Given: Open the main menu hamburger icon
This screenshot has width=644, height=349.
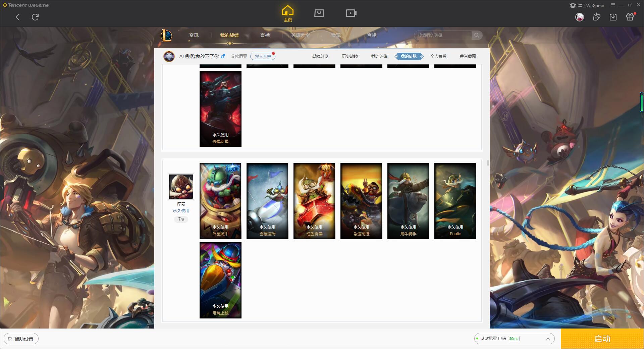Looking at the screenshot, I should pos(613,5).
